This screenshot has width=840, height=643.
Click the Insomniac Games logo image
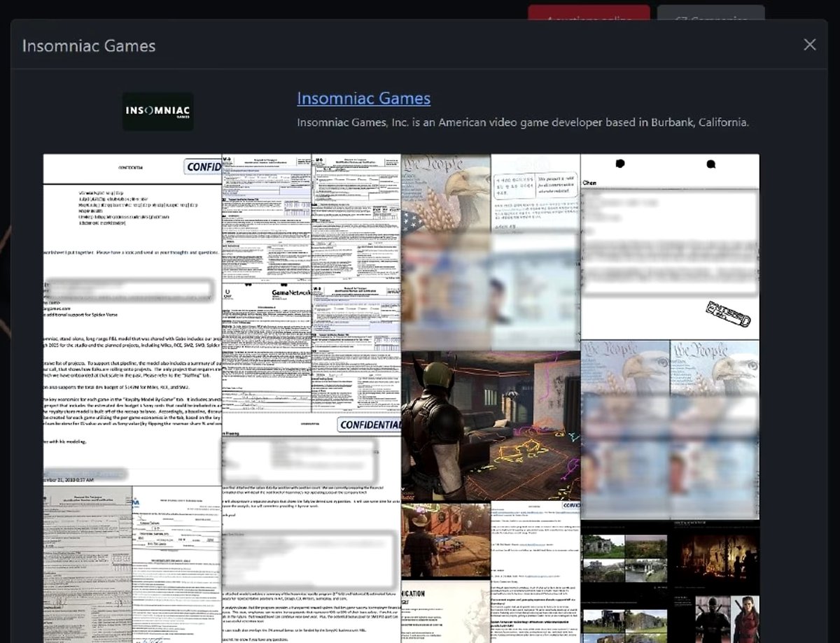[x=158, y=112]
